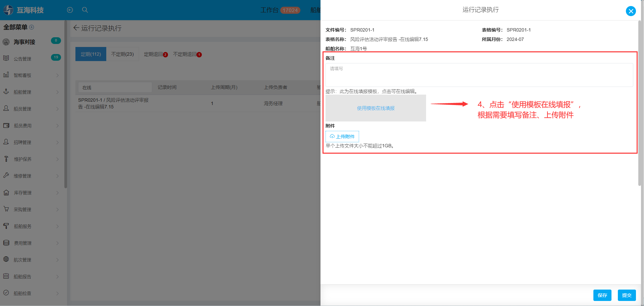The height and width of the screenshot is (306, 644).
Task: Open the 公告管理 menu item
Action: [x=32, y=58]
